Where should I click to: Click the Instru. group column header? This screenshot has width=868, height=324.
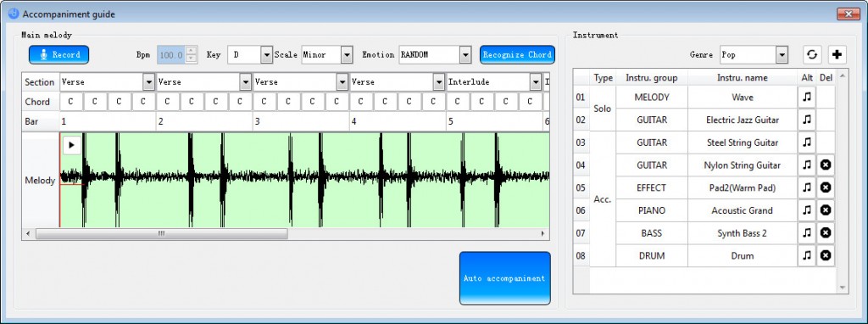[x=652, y=77]
